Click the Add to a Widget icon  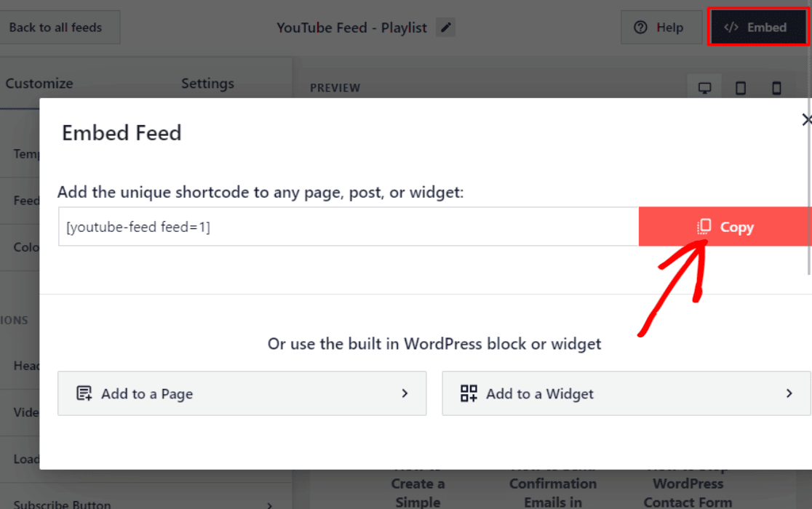[469, 393]
